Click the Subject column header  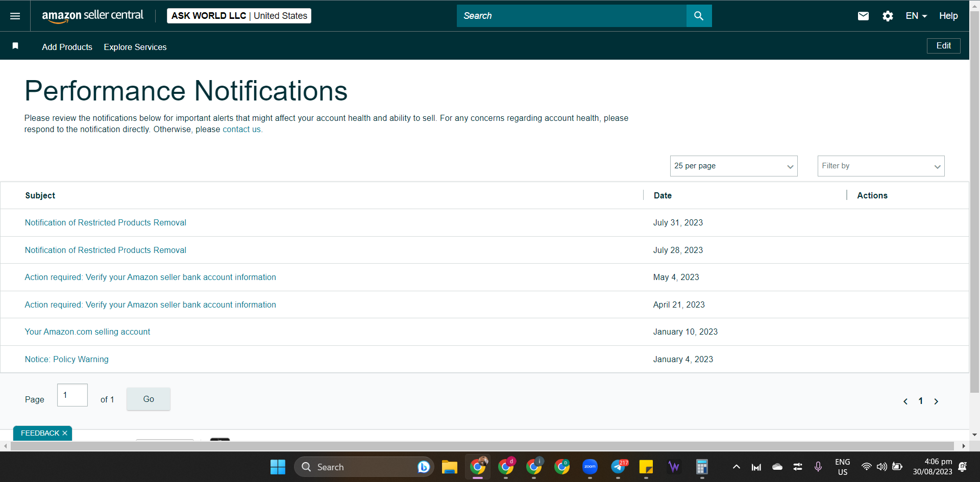click(40, 195)
